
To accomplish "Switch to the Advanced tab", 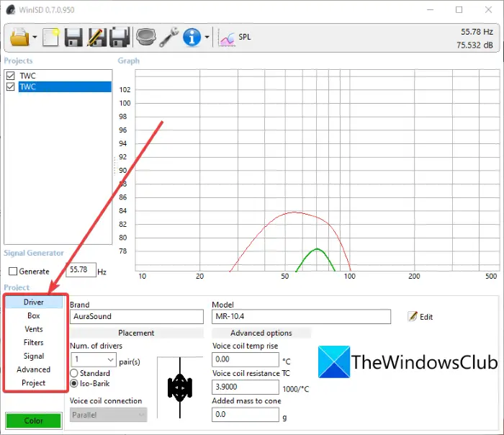I will [x=34, y=369].
